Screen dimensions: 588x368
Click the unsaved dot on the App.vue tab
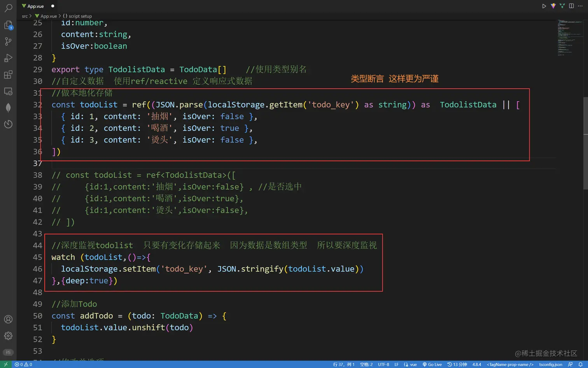click(x=52, y=6)
